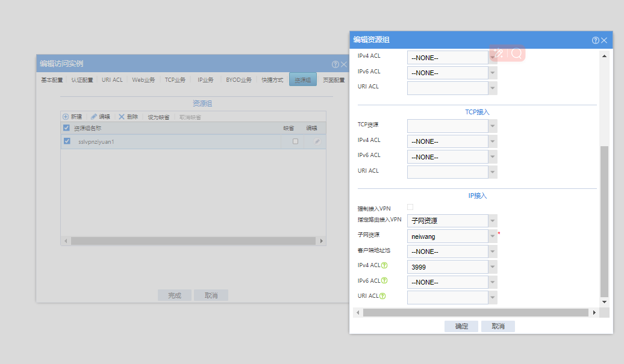Click the scroll up arrow in 编辑资源组
624x364 pixels.
[604, 56]
